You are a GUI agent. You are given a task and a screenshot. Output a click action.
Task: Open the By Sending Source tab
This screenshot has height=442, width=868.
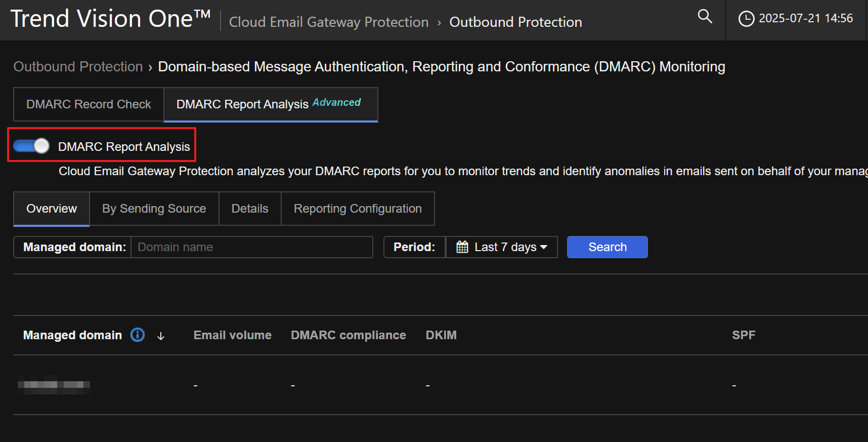154,209
